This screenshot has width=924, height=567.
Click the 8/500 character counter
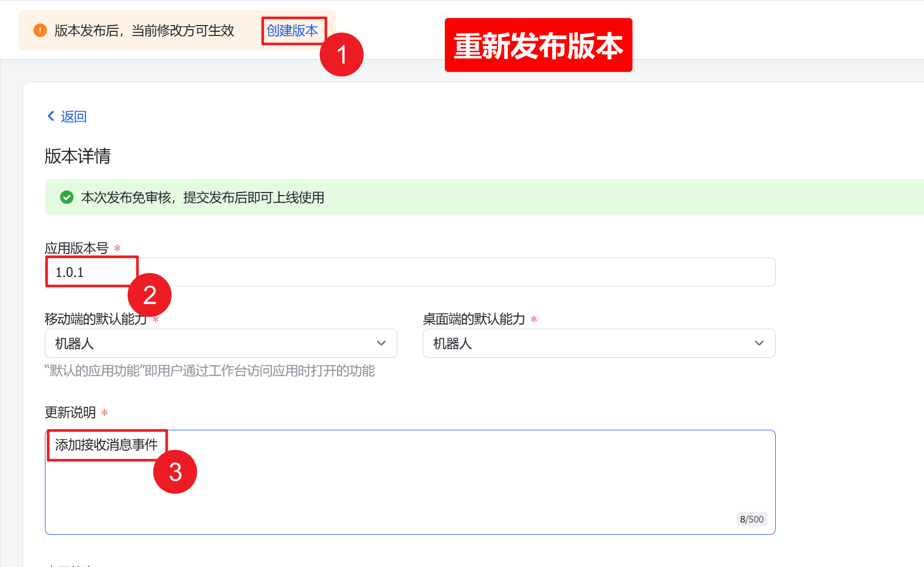tap(752, 519)
